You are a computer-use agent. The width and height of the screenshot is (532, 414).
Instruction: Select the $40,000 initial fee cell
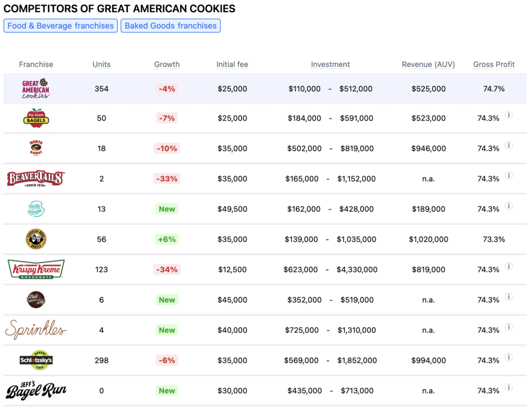(232, 330)
